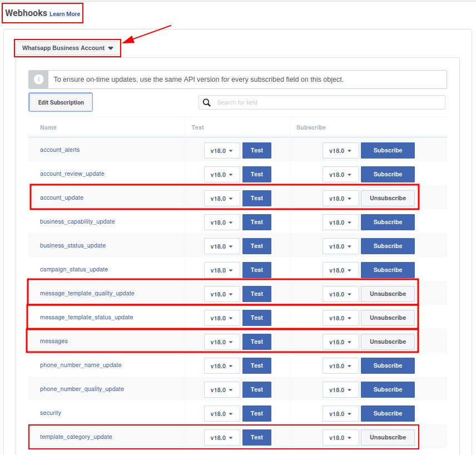476x455 pixels.
Task: Click the Edit Subscription button
Action: (x=61, y=102)
